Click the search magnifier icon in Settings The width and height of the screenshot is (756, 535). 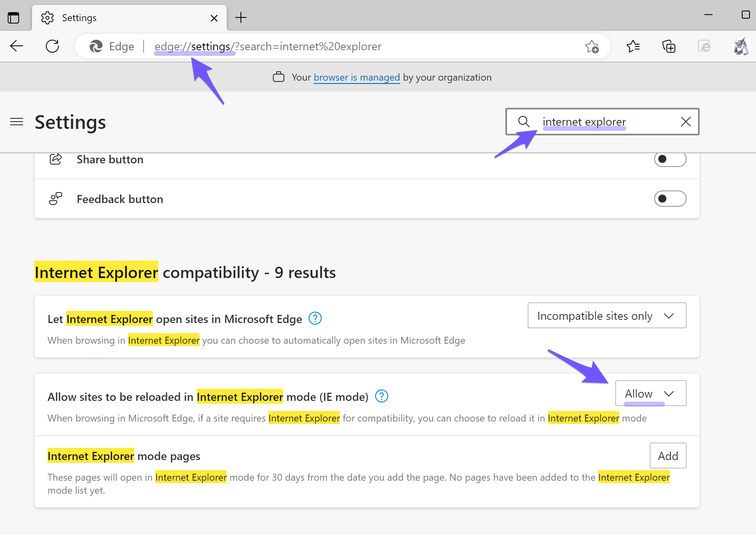pyautogui.click(x=524, y=122)
